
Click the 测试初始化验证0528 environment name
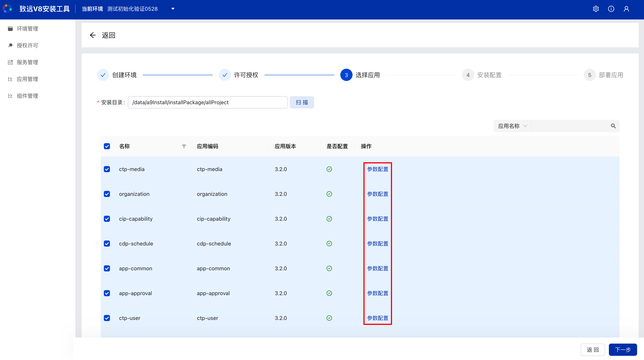pyautogui.click(x=132, y=9)
